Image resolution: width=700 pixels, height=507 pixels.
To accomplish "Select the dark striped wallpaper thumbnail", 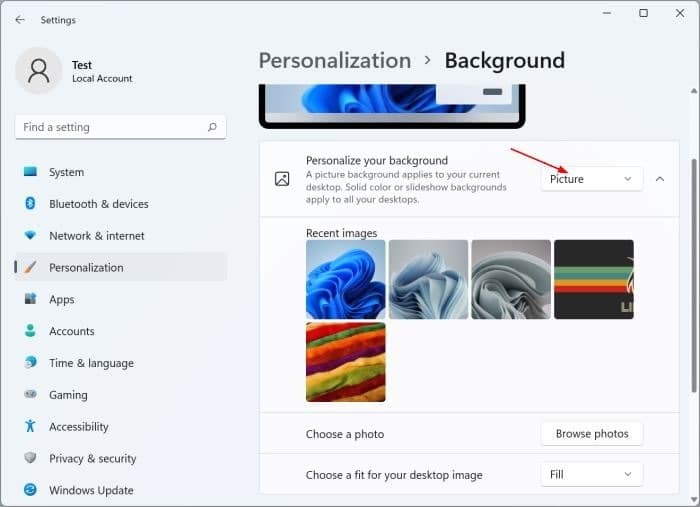I will [593, 279].
